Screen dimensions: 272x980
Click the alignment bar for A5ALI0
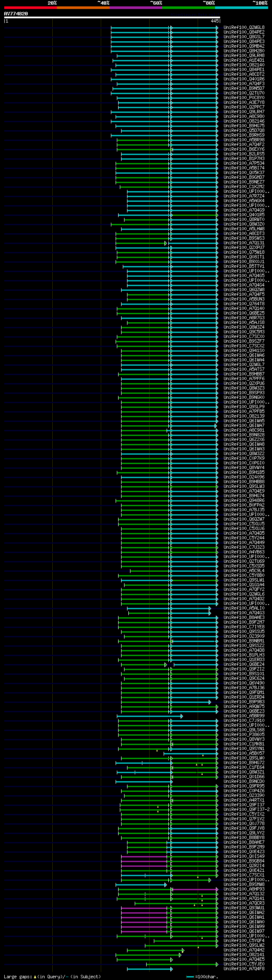tap(169, 608)
